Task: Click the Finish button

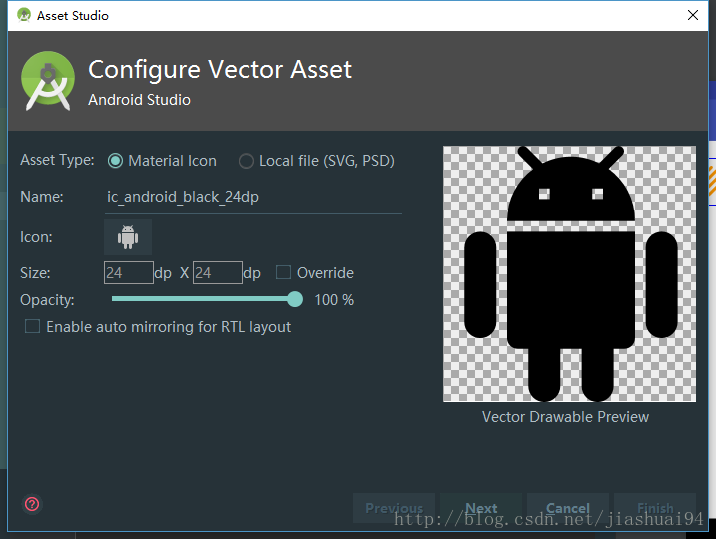Action: pyautogui.click(x=655, y=508)
